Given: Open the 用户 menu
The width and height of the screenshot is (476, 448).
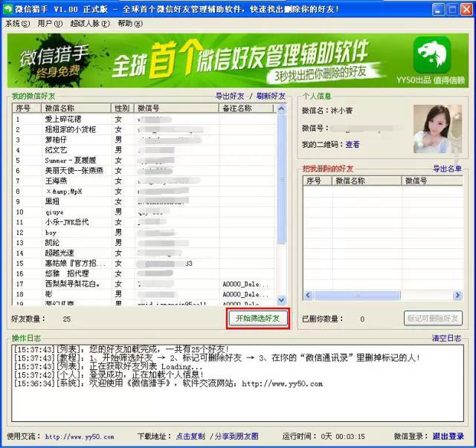Looking at the screenshot, I should (x=49, y=24).
